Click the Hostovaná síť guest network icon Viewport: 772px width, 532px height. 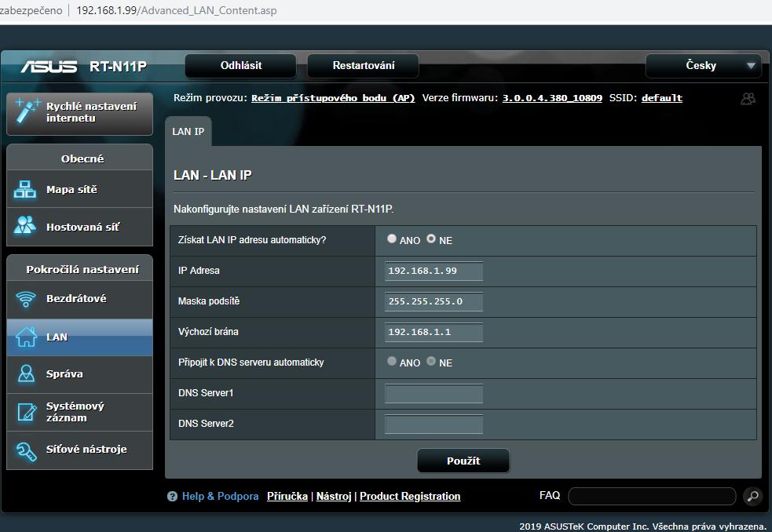point(26,226)
